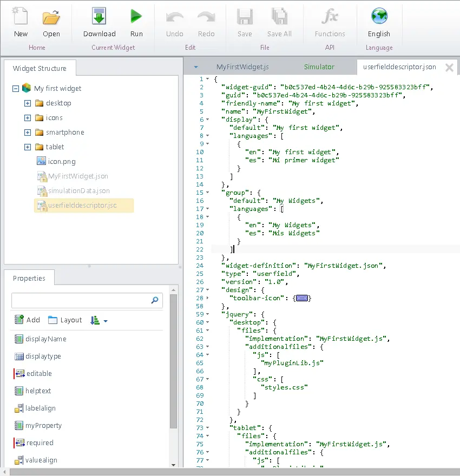Click the Add property icon
Image resolution: width=460 pixels, height=476 pixels.
[x=19, y=320]
